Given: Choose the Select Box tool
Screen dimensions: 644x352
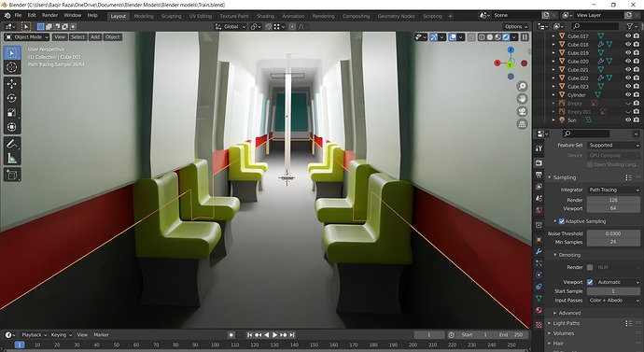Looking at the screenshot, I should click(12, 53).
